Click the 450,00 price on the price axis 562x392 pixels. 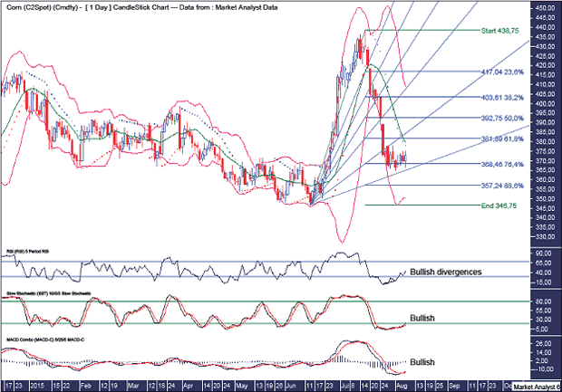tap(546, 8)
